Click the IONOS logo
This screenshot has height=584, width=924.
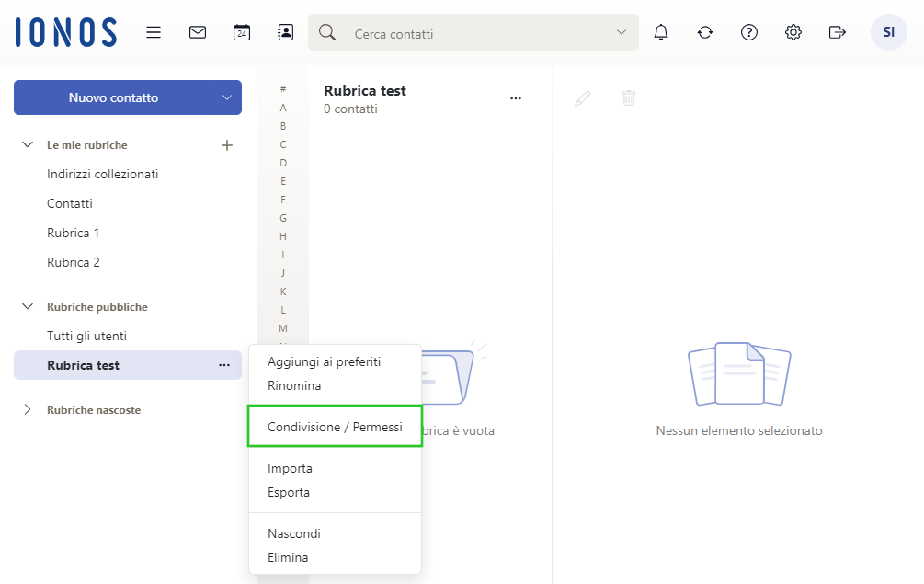point(66,32)
